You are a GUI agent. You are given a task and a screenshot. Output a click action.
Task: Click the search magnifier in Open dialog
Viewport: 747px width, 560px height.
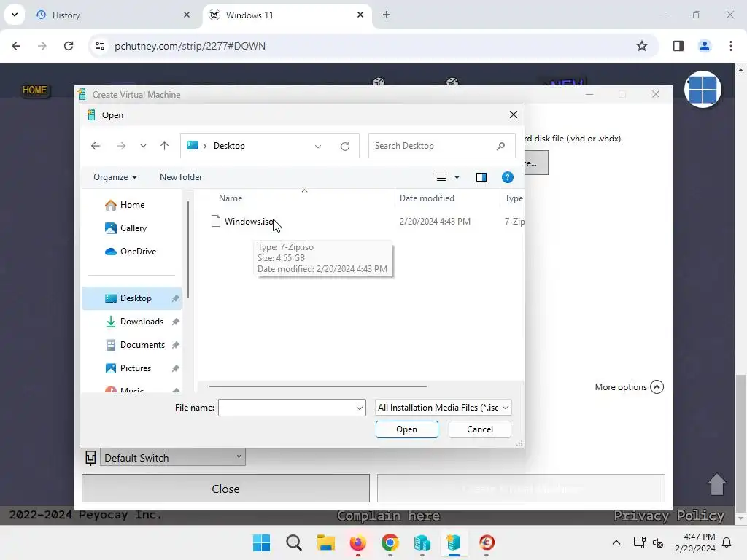(x=500, y=146)
